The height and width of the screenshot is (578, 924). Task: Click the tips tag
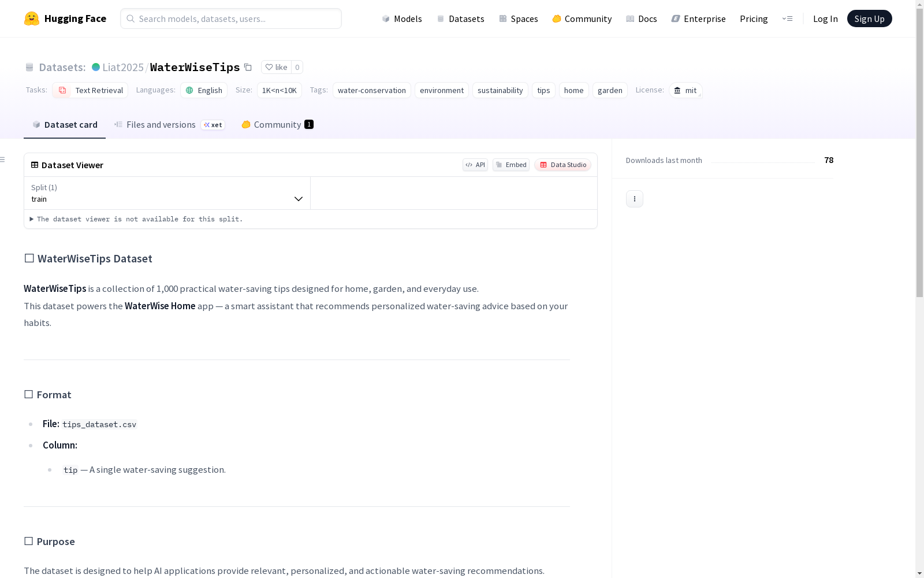(543, 90)
